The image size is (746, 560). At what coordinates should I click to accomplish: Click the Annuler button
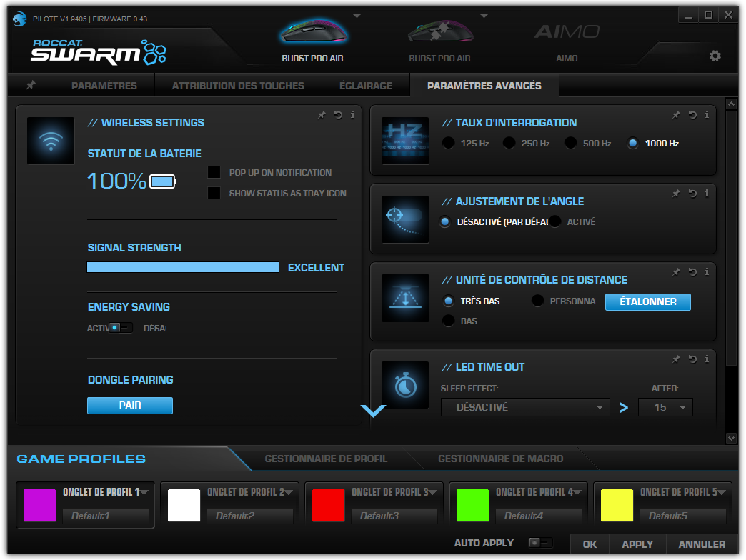tap(702, 544)
